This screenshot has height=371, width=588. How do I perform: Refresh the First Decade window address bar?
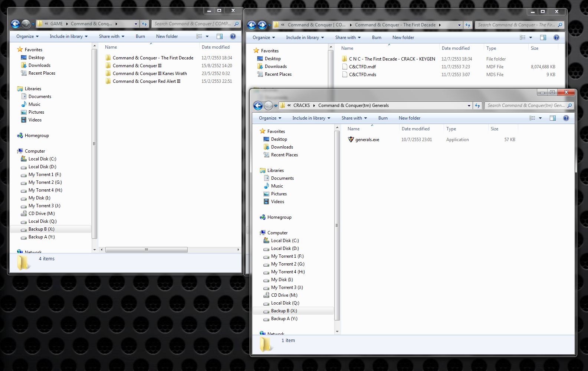468,25
